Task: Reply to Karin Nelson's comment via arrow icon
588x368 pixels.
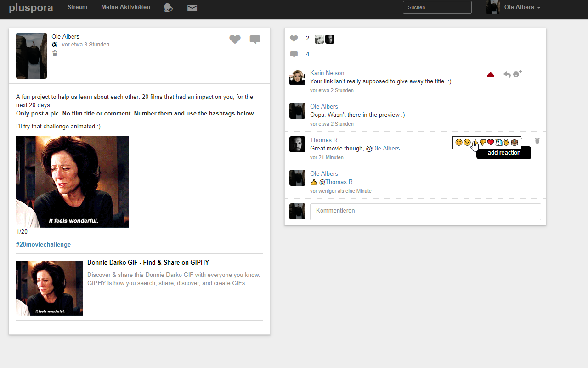Action: tap(507, 75)
